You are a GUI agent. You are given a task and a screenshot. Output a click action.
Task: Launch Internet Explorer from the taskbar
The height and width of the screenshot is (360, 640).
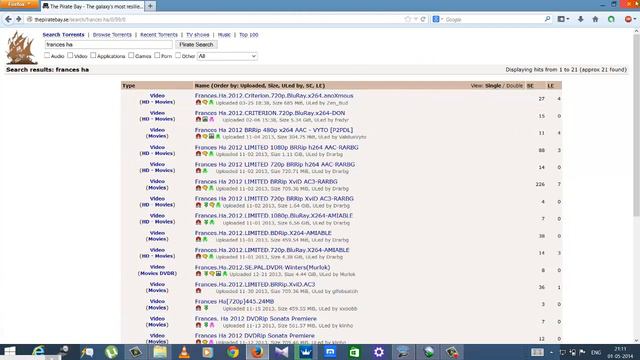click(38, 352)
